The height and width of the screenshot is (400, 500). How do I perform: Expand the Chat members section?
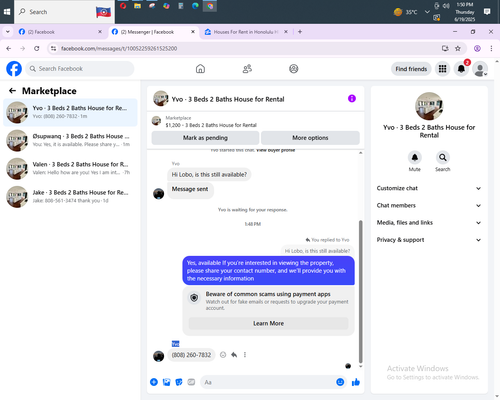click(429, 205)
